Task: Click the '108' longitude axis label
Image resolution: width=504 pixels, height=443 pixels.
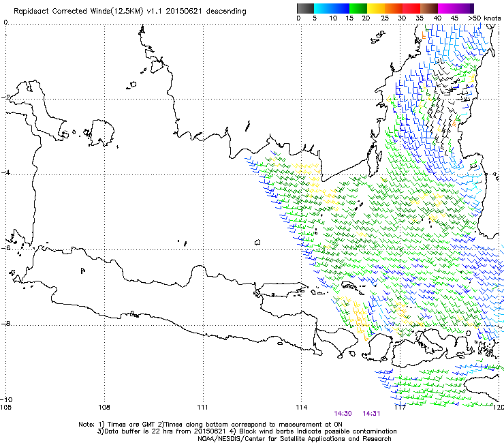Action: pyautogui.click(x=104, y=408)
